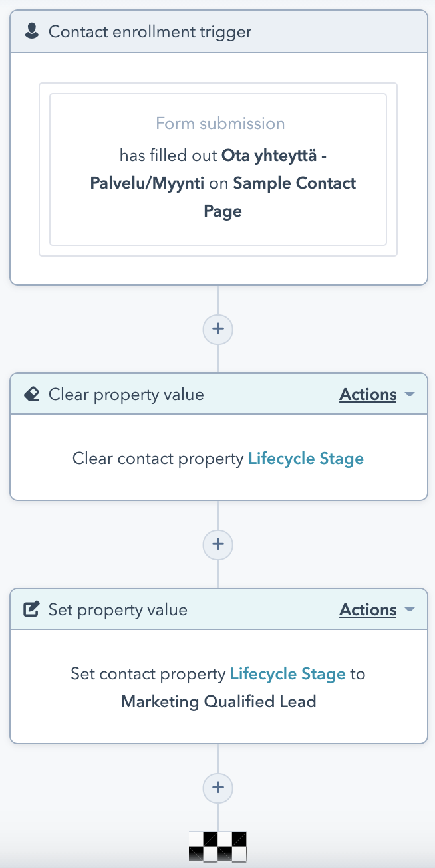Image resolution: width=435 pixels, height=868 pixels.
Task: Click Lifecycle Stage link in Clear property action
Action: 306,459
